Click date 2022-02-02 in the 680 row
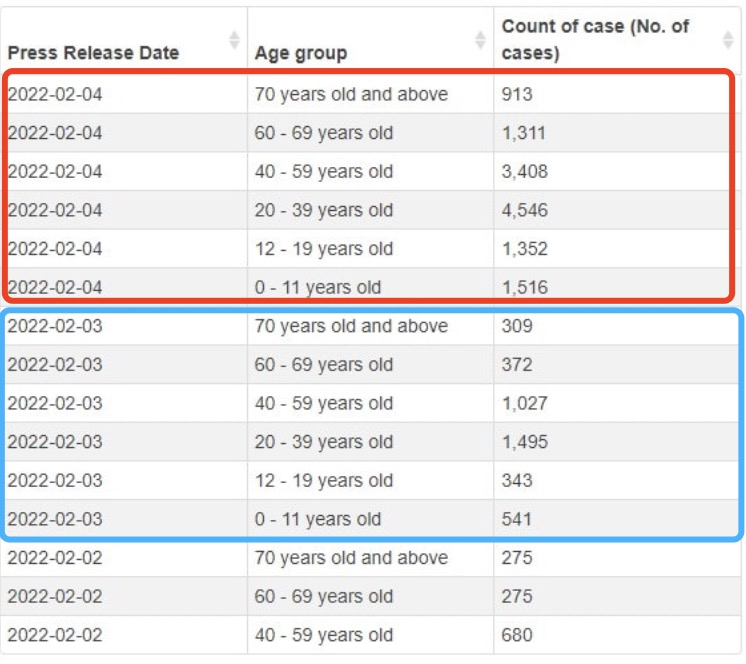This screenshot has height=664, width=746. pyautogui.click(x=55, y=635)
